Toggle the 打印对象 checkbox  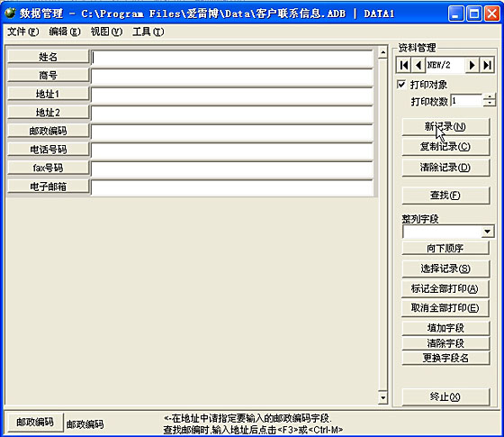(x=401, y=85)
